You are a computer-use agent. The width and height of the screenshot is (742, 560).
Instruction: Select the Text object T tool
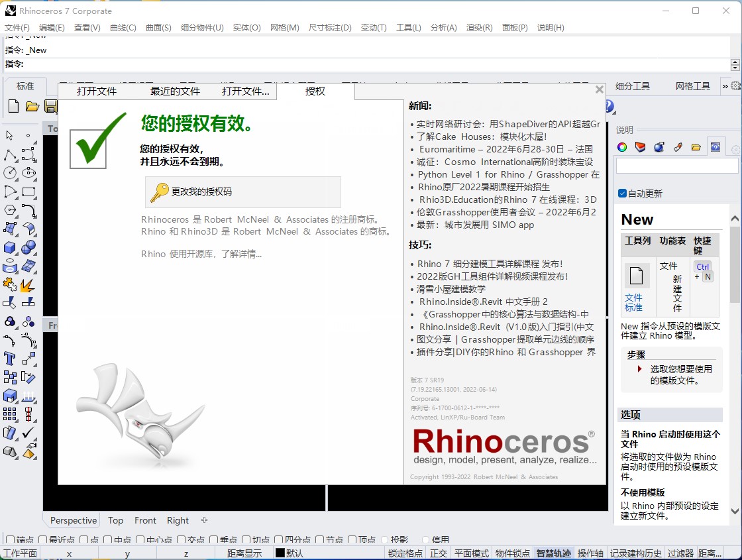click(10, 359)
